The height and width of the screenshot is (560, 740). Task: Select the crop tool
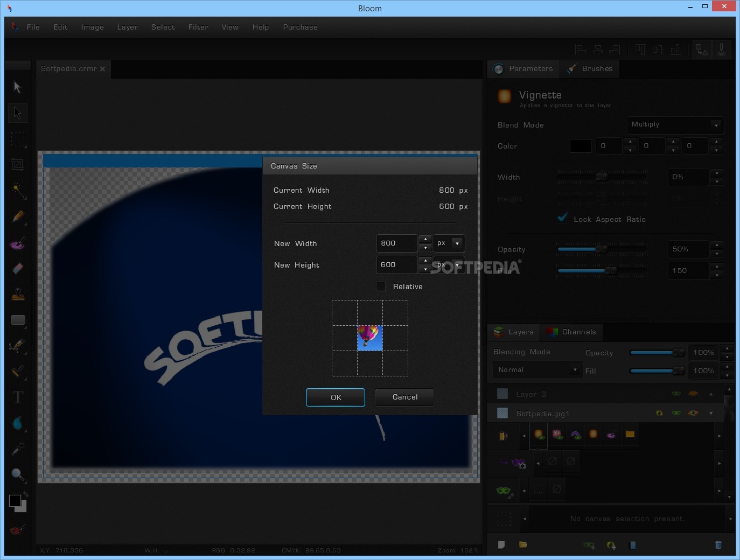tap(18, 165)
